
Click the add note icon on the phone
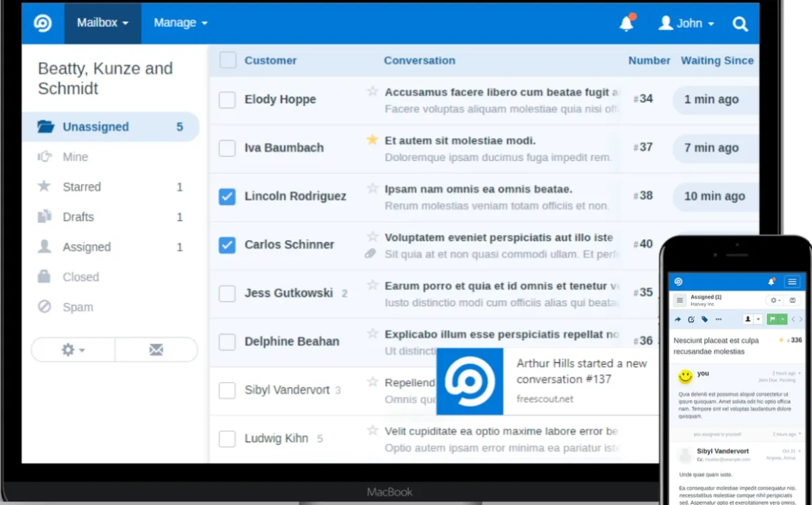(692, 320)
